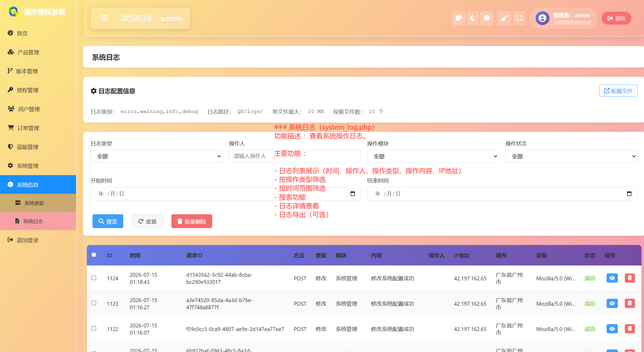
Task: Click the ID column header
Action: tap(109, 255)
